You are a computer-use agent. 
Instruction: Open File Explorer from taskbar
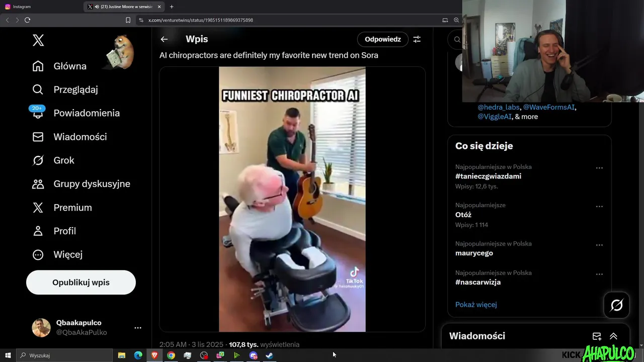click(121, 355)
